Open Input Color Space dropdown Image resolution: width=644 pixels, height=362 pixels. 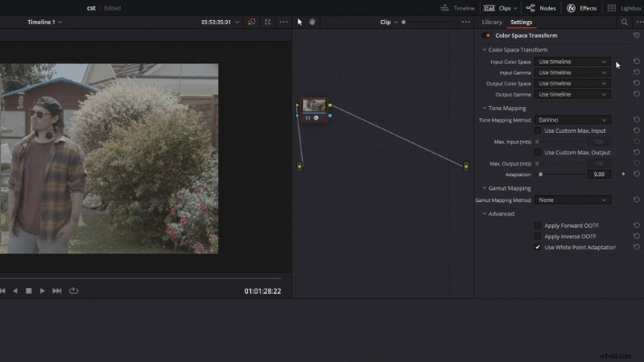pyautogui.click(x=572, y=62)
